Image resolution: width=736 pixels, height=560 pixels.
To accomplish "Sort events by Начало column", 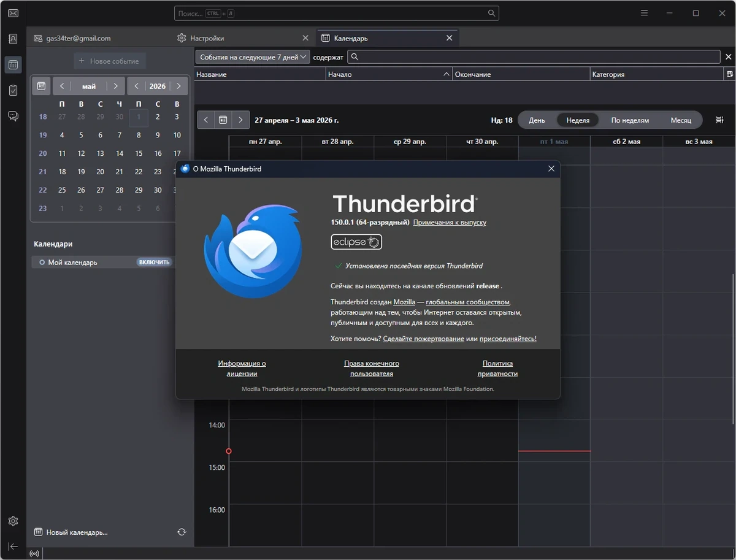I will tap(389, 74).
